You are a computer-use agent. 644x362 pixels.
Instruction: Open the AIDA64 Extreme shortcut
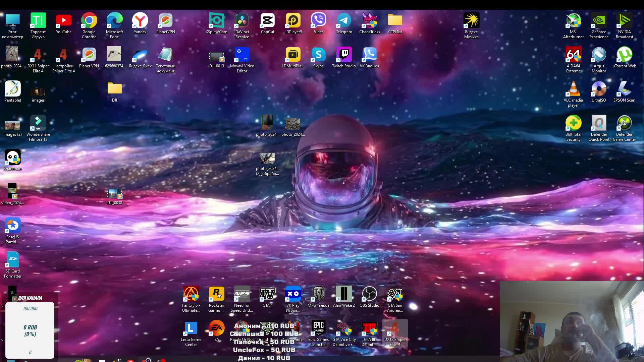click(x=573, y=55)
